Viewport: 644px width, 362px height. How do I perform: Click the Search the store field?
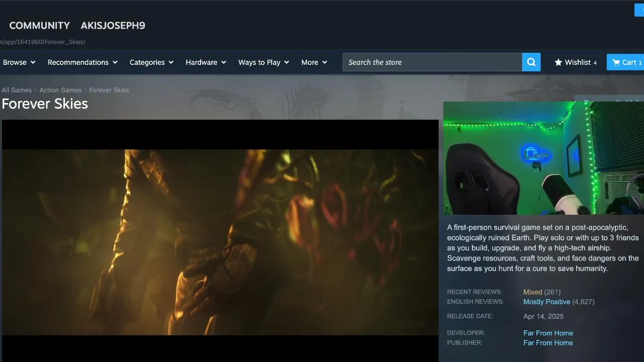pos(432,62)
